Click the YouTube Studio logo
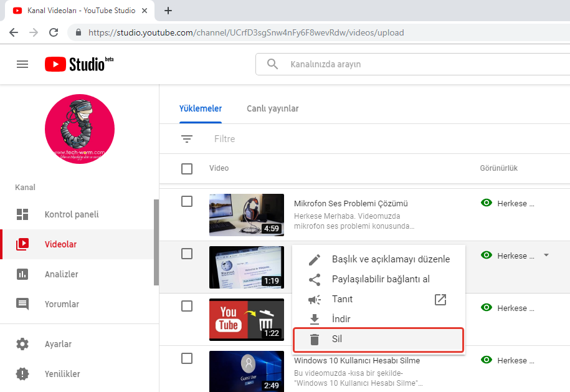This screenshot has width=570, height=392. 78,64
